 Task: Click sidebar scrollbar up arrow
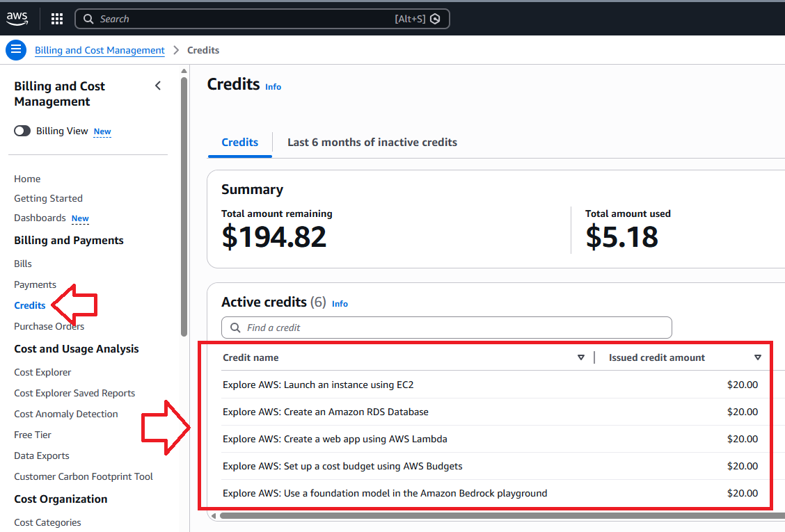click(184, 71)
